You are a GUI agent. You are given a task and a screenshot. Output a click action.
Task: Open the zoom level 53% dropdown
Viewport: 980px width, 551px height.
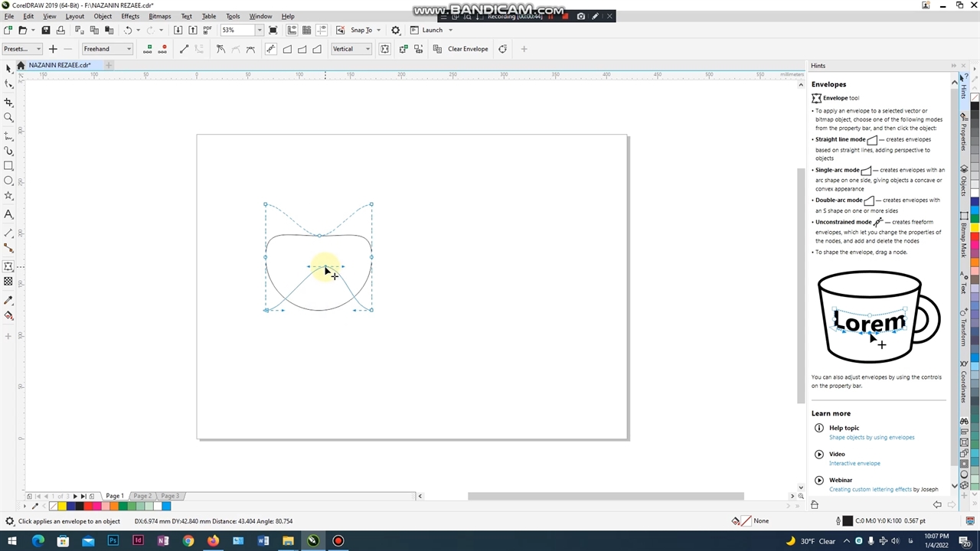pos(260,30)
